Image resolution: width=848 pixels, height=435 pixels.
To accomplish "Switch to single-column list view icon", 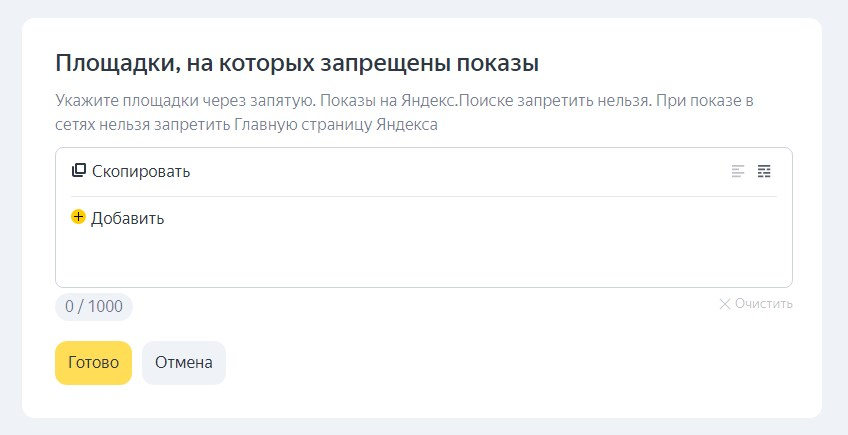I will [x=738, y=171].
